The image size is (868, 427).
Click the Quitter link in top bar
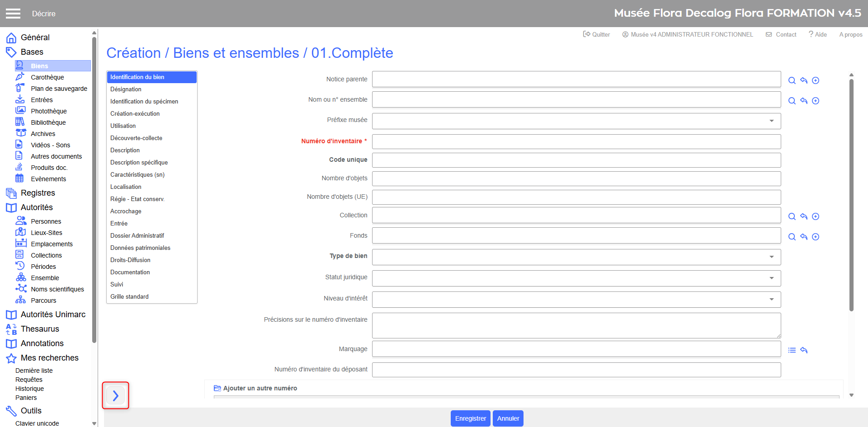(x=596, y=34)
